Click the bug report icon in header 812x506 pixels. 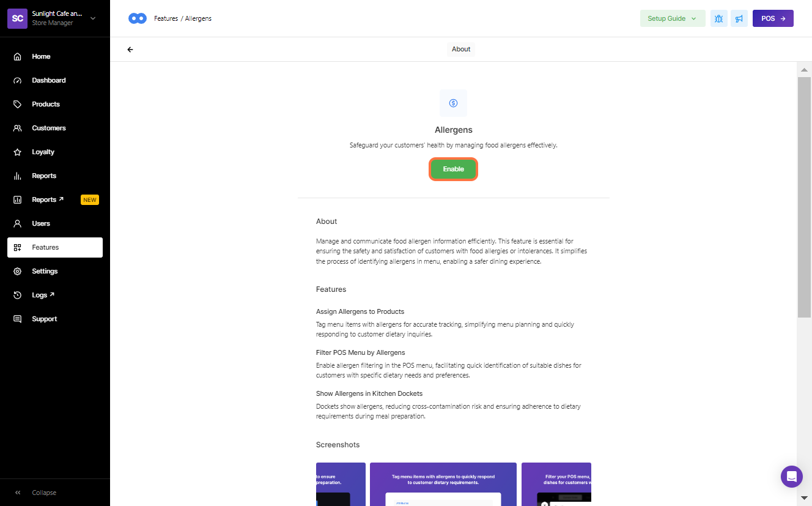(x=718, y=18)
